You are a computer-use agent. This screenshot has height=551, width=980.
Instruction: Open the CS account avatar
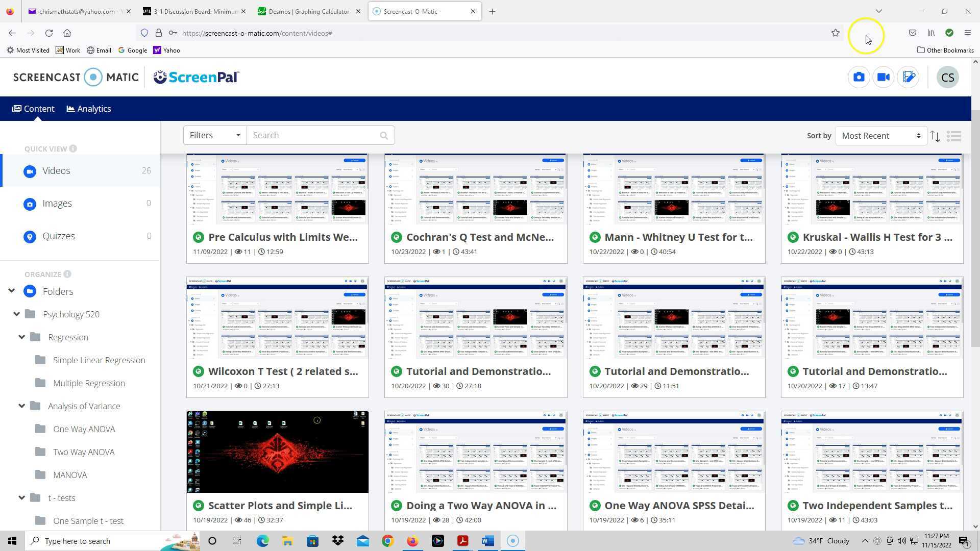[x=947, y=78]
